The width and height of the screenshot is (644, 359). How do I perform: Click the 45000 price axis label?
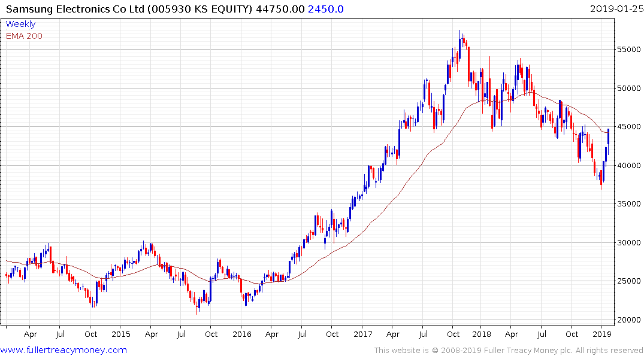[629, 127]
